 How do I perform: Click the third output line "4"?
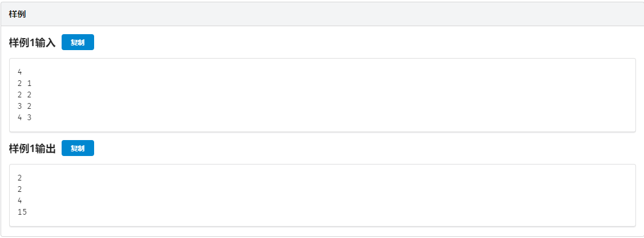pos(20,201)
